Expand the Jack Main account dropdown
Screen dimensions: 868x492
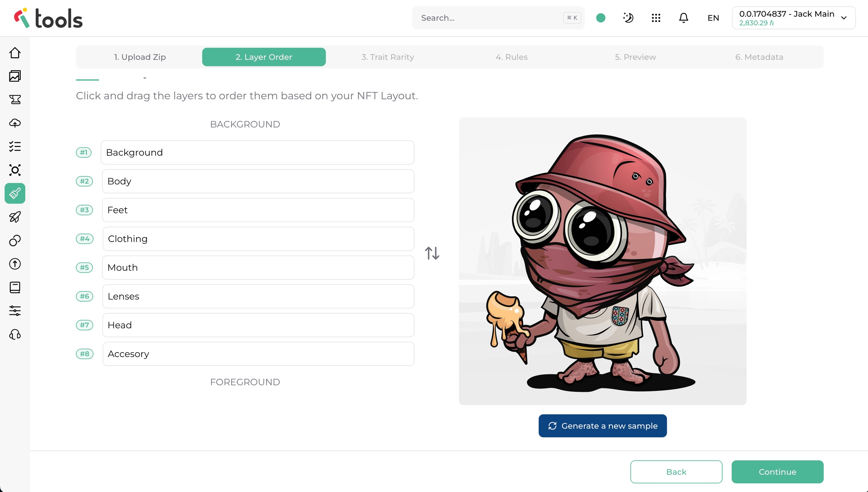pos(793,18)
